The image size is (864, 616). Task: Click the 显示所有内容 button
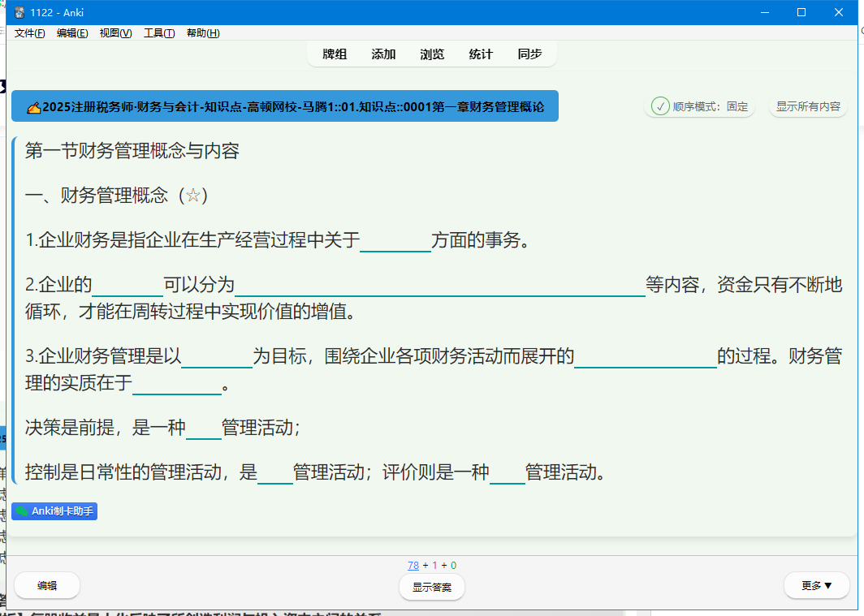click(x=808, y=106)
